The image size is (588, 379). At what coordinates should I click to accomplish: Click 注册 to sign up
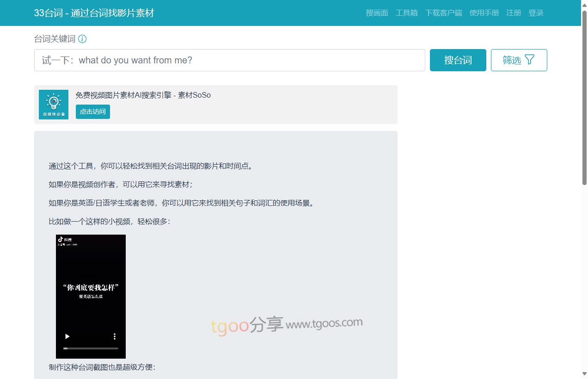[x=514, y=13]
